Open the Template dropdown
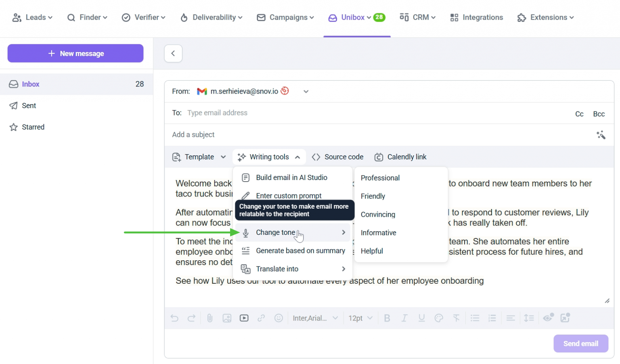This screenshot has width=620, height=364. [199, 157]
